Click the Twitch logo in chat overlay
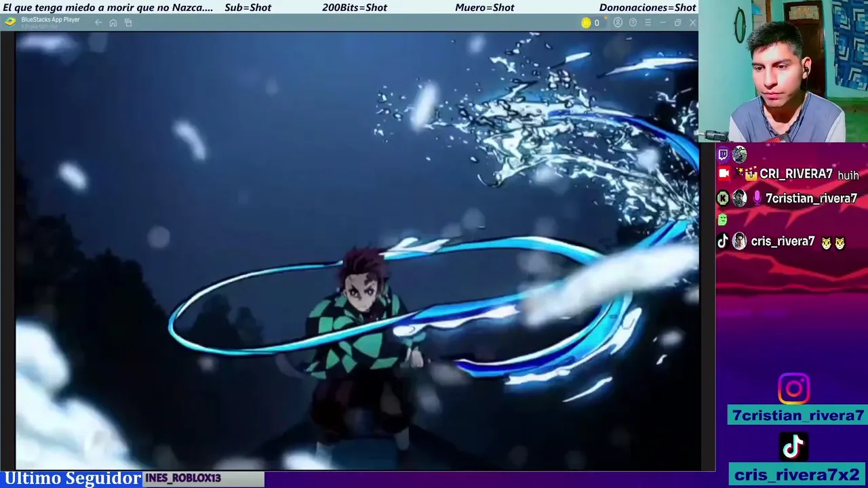 pyautogui.click(x=723, y=155)
